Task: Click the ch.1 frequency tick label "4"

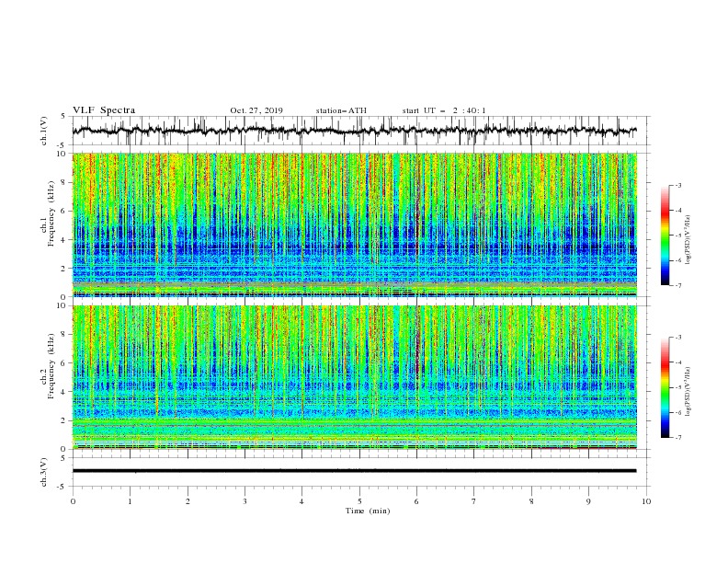Action: pos(63,240)
